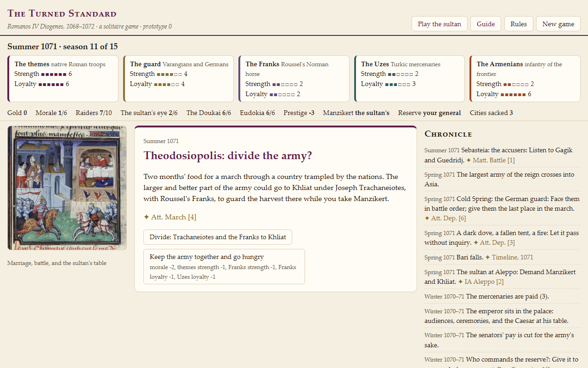Click the emperor sits in the palace entry
Viewport: 588px width, 368px height.
[503, 316]
